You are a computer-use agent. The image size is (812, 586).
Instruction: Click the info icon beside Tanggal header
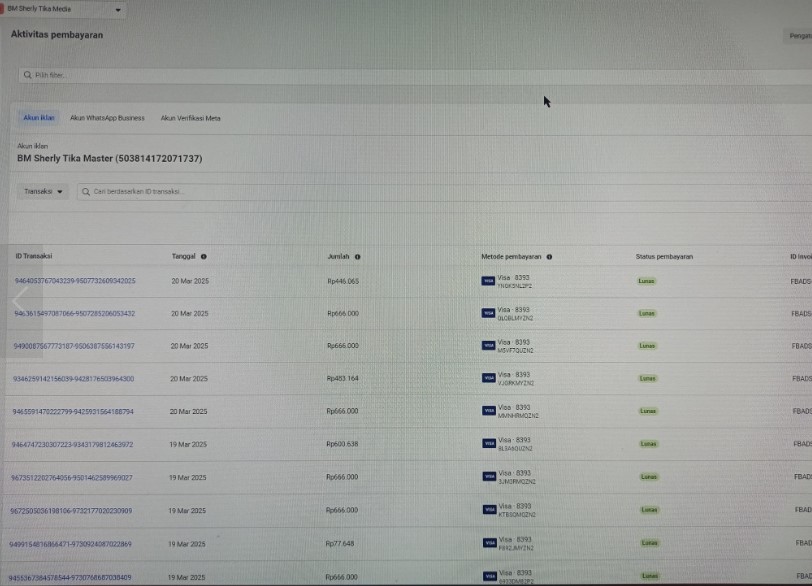(204, 257)
